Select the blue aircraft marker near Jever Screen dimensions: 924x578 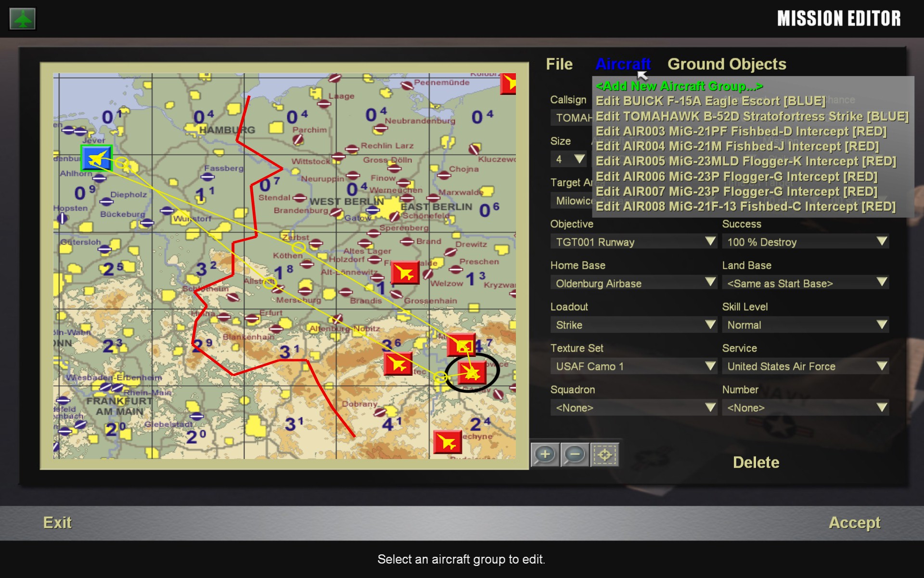(97, 158)
